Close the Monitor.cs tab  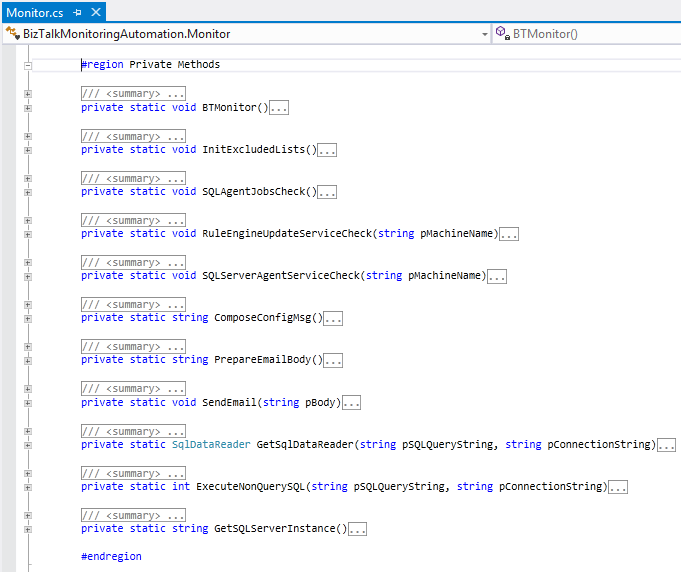pos(96,12)
